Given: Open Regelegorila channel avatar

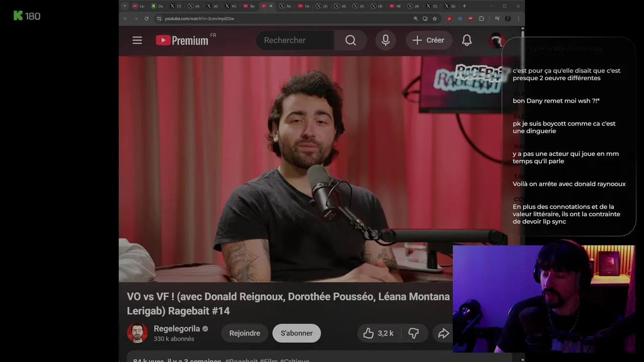Looking at the screenshot, I should pos(137,333).
